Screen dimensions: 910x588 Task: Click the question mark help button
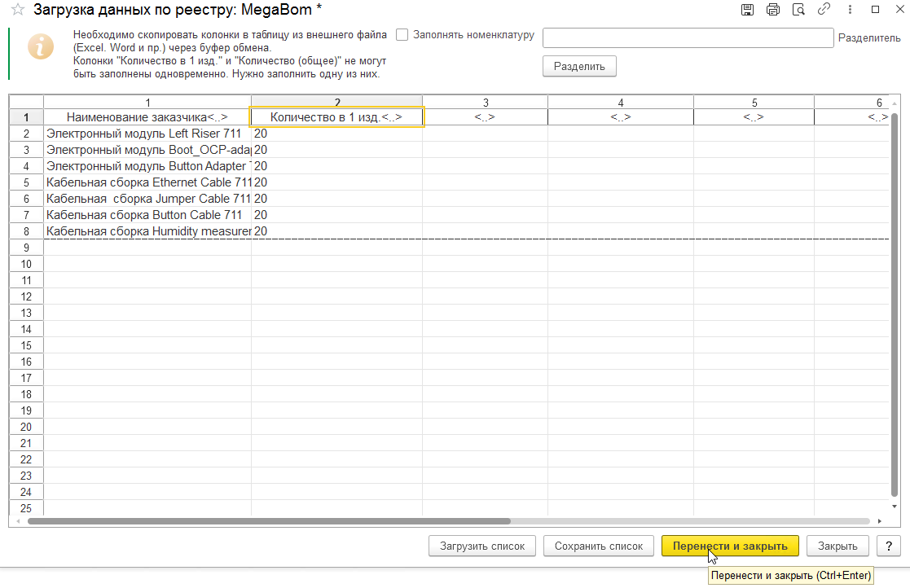tap(888, 546)
